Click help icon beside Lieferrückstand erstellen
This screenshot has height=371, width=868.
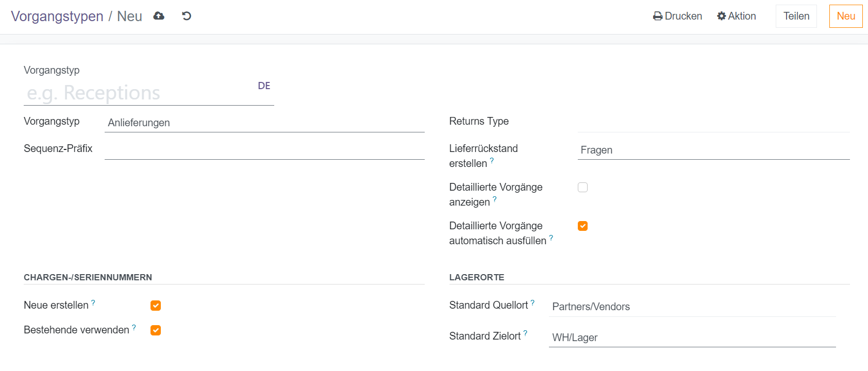pyautogui.click(x=492, y=161)
